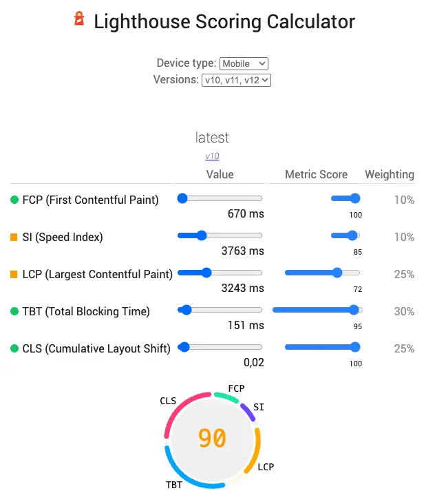Click the Speed Index value slider handle

tap(202, 235)
